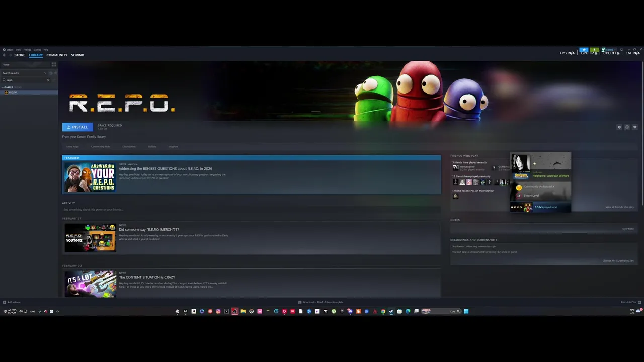Open advanced filter options beside search
The height and width of the screenshot is (362, 644).
click(x=54, y=80)
